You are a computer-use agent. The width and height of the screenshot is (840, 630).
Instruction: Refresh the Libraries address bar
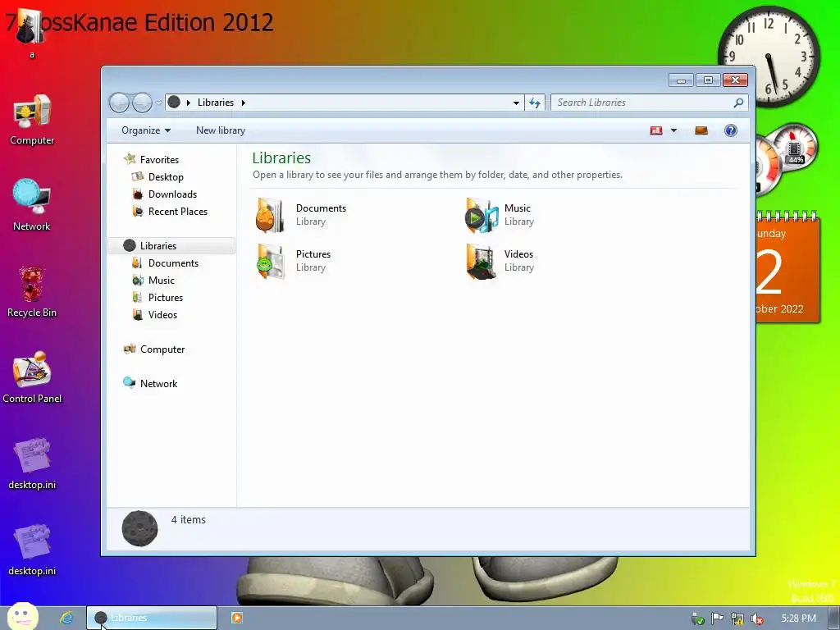(535, 103)
